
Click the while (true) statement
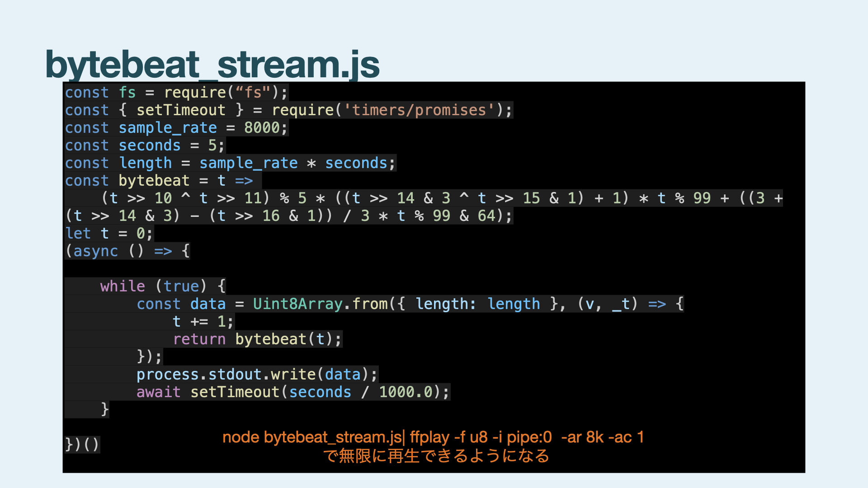coord(163,286)
